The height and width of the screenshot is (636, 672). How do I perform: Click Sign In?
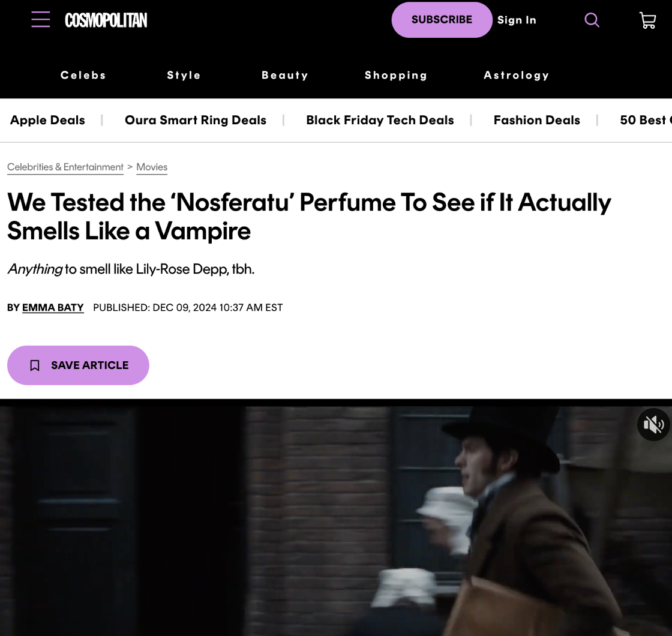click(x=517, y=20)
